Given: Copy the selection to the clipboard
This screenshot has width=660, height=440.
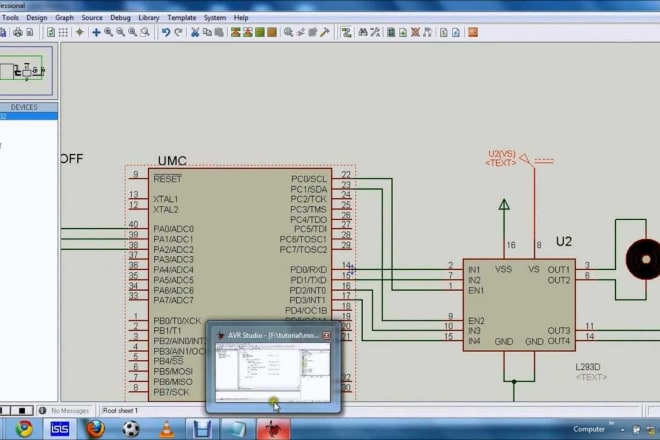Looking at the screenshot, I should click(207, 32).
